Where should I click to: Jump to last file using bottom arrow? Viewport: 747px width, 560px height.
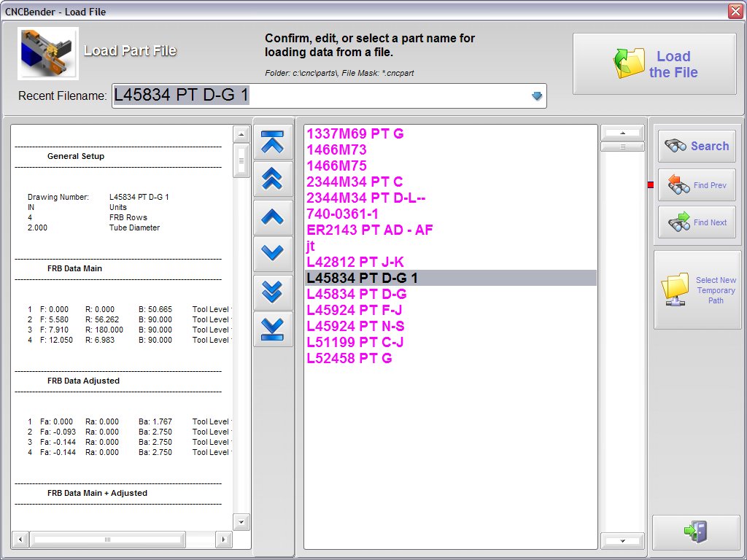click(x=272, y=328)
